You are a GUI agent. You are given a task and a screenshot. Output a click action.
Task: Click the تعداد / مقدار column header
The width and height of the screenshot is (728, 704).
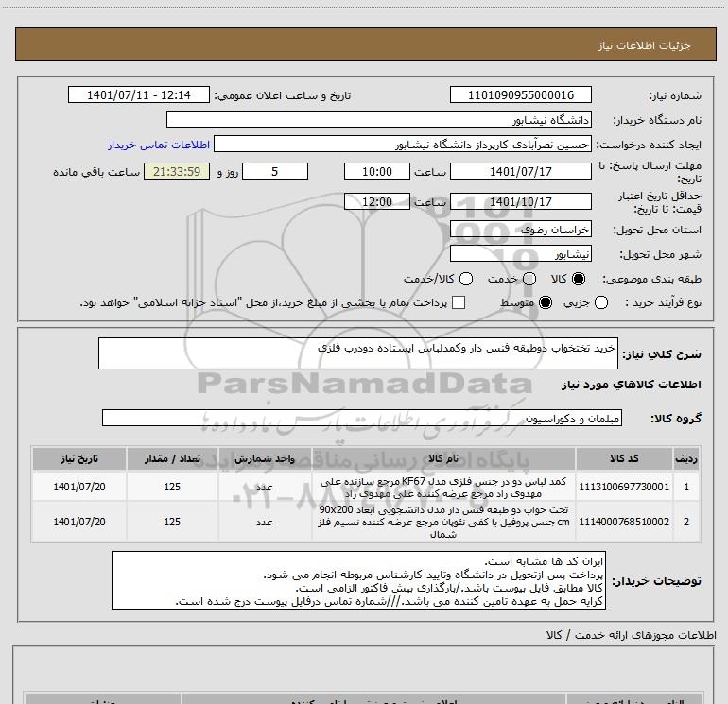point(172,458)
